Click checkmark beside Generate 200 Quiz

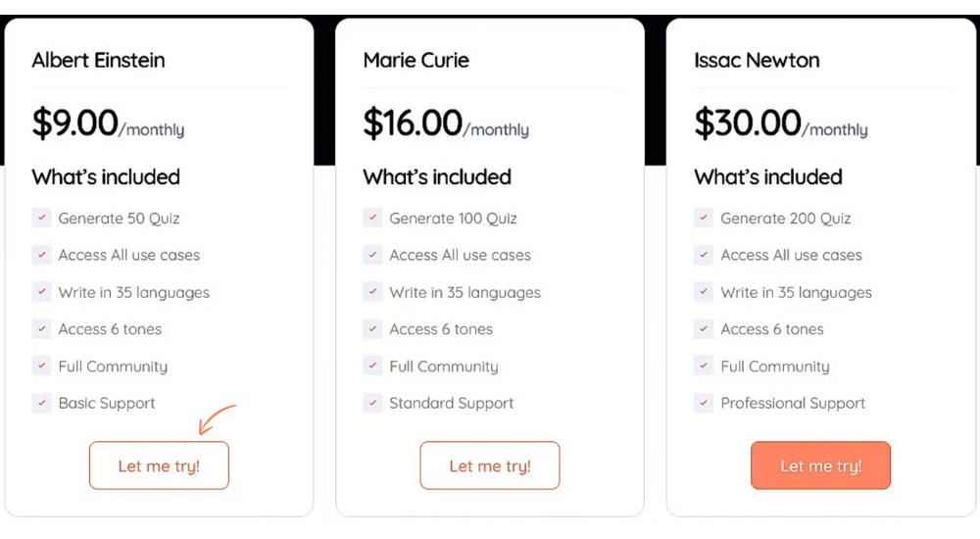pyautogui.click(x=704, y=219)
